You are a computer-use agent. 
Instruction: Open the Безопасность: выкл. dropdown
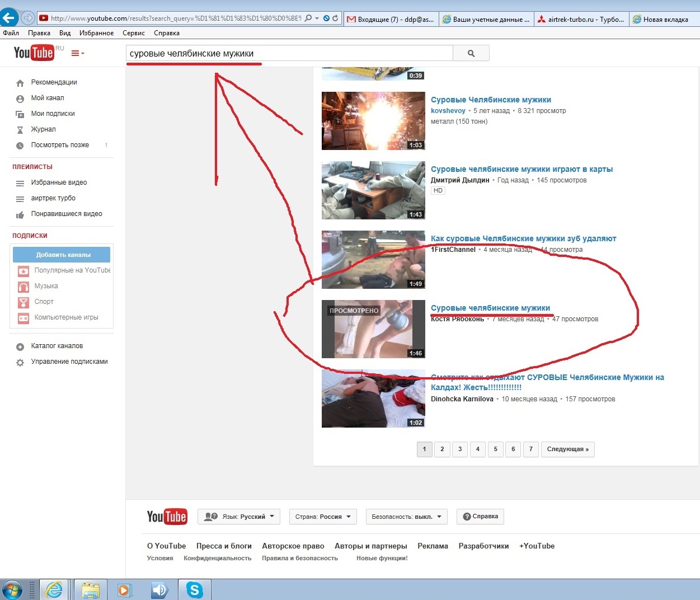click(x=406, y=517)
